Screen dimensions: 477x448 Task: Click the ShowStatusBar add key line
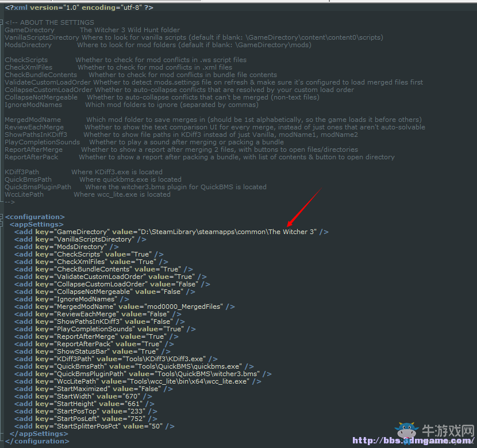(x=93, y=351)
